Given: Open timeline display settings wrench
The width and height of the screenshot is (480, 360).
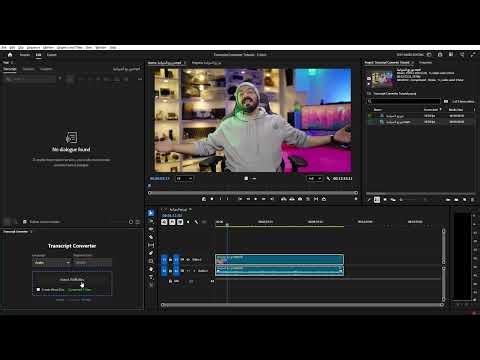Looking at the screenshot, I should click(x=196, y=222).
